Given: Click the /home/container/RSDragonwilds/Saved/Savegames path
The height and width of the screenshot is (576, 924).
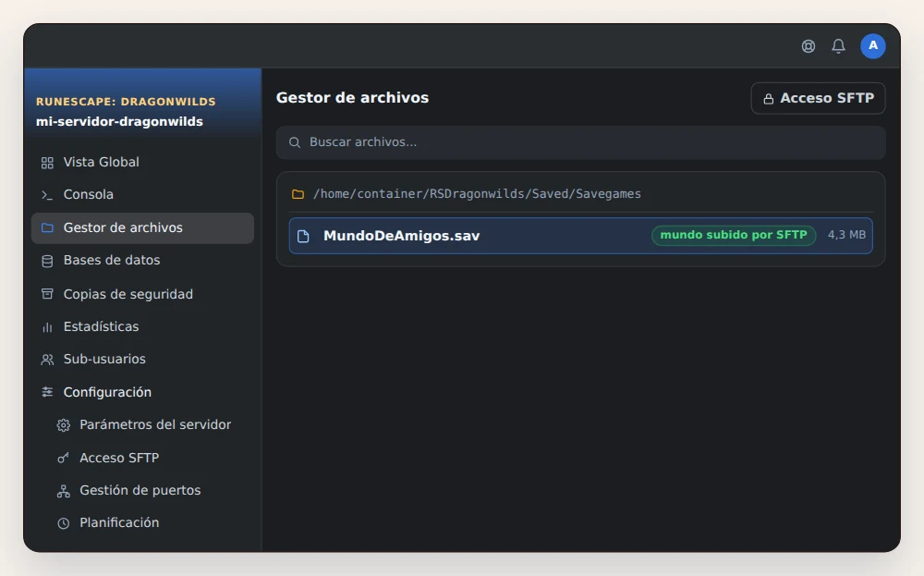Looking at the screenshot, I should (x=477, y=194).
